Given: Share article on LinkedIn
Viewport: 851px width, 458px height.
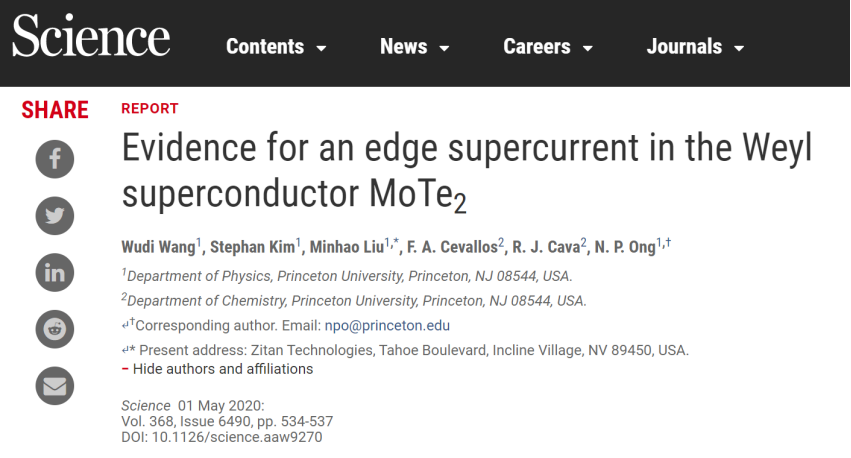Looking at the screenshot, I should 55,272.
